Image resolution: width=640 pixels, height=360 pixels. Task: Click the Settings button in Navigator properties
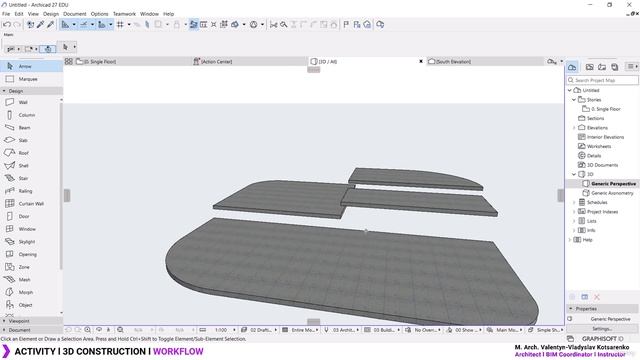click(602, 329)
